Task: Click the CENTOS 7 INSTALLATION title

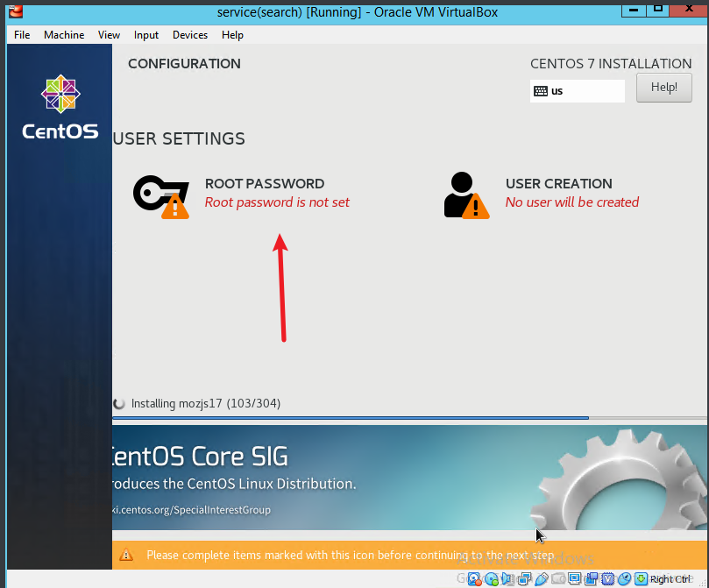Action: pos(611,64)
